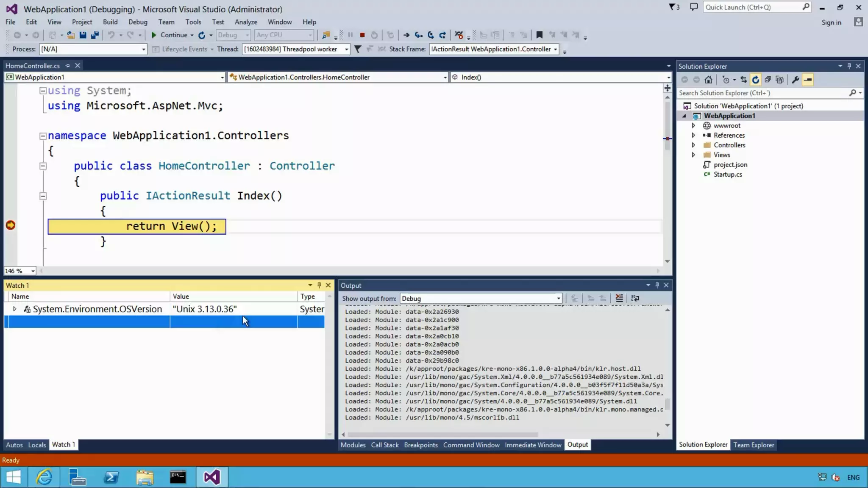Open Internet Explorer from taskbar
This screenshot has width=868, height=488.
pos(44,477)
